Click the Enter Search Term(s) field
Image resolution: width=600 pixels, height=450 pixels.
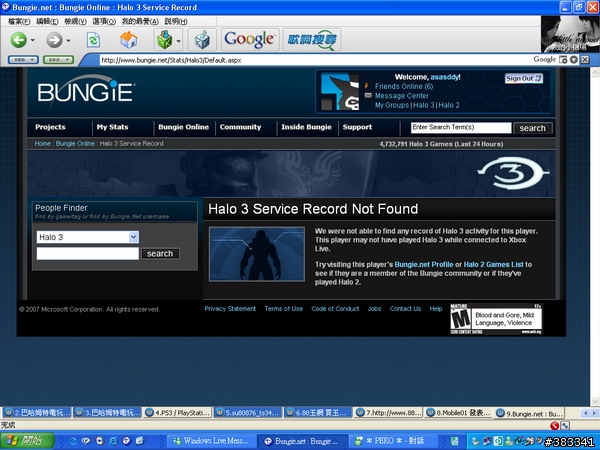(x=461, y=128)
